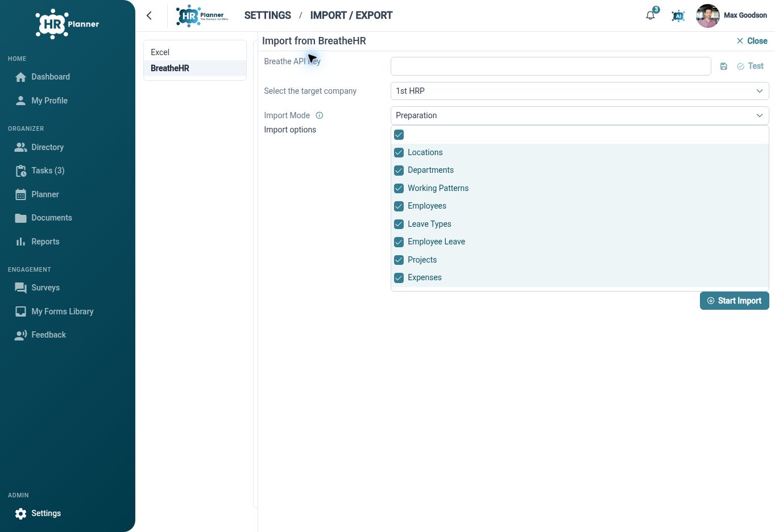Click the Documents folder icon
775x532 pixels.
[21, 218]
